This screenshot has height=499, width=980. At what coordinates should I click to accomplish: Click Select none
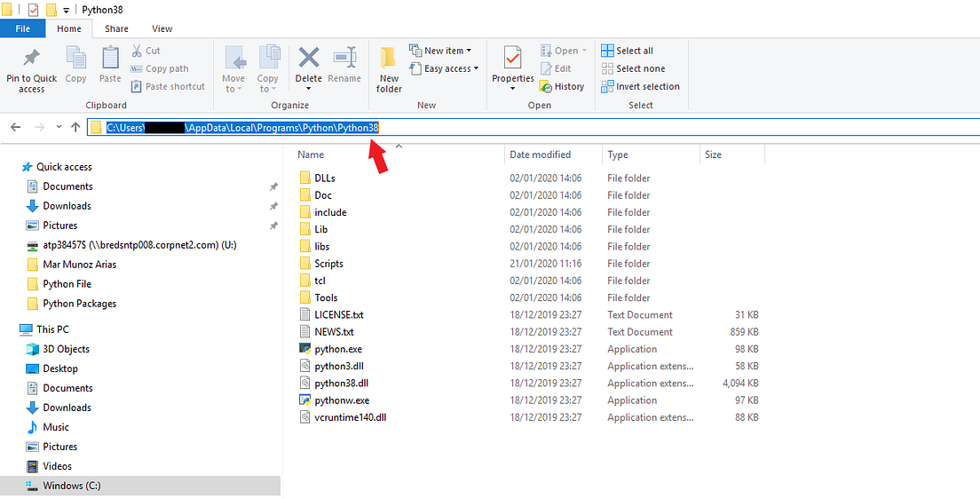tap(633, 68)
